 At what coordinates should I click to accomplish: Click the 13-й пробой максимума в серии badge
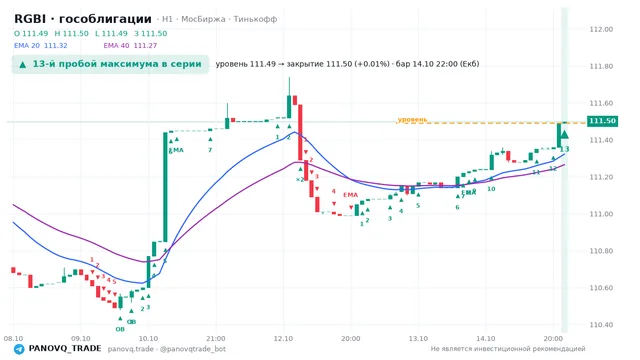[110, 64]
